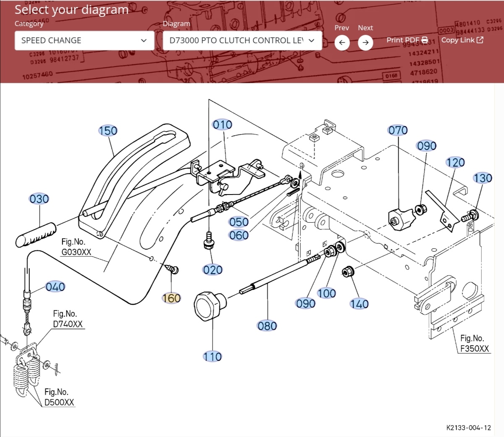The image size is (504, 437).
Task: Select part label 040 on the cable
Action: pos(55,287)
